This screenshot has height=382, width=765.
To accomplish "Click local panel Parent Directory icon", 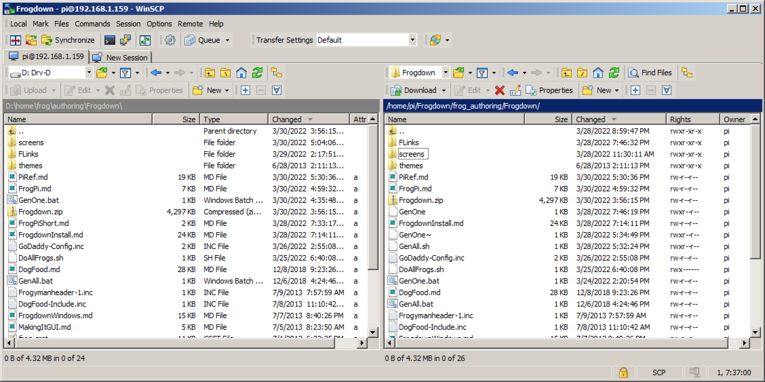I will (210, 73).
